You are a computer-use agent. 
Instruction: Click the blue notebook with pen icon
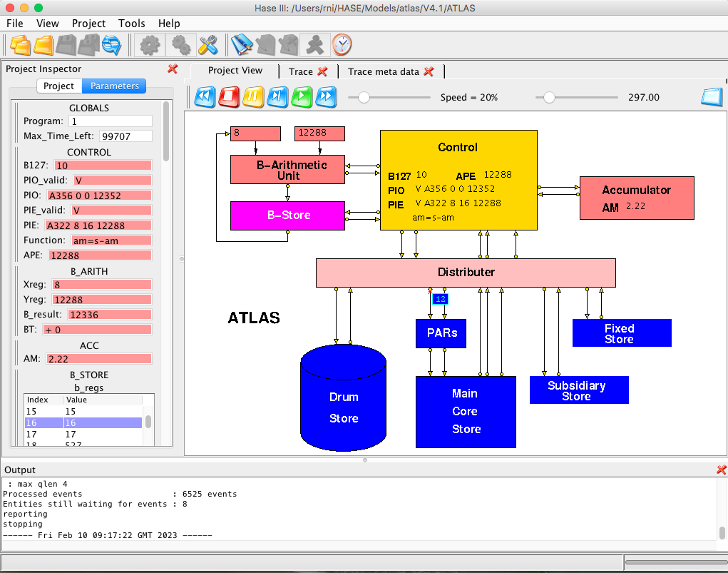242,45
